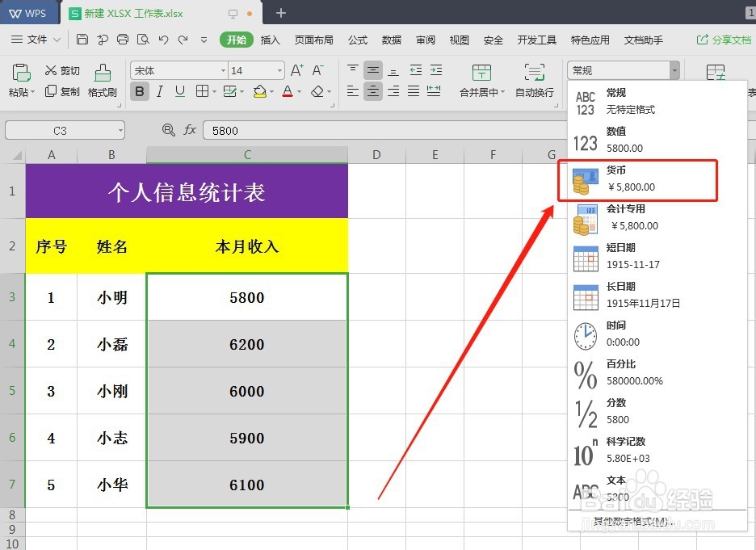The image size is (756, 550).
Task: Toggle center alignment
Action: (373, 91)
